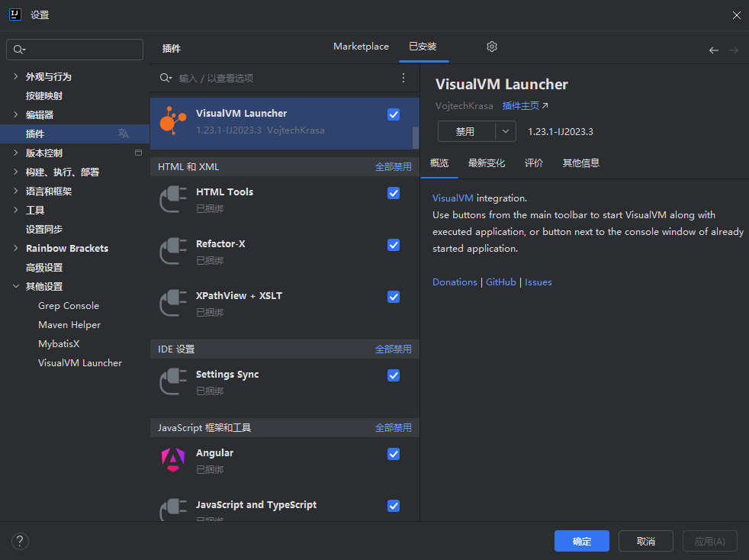Click the 确定 button
Screen dimensions: 749x560
coord(582,541)
